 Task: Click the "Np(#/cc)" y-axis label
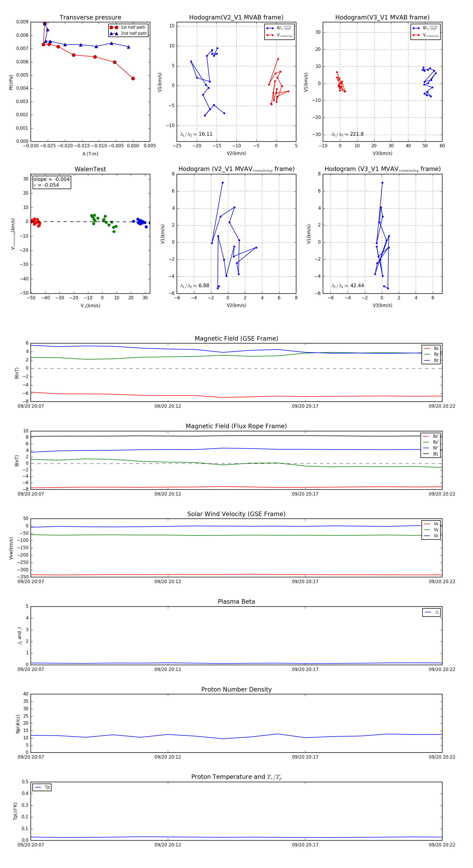(18, 723)
